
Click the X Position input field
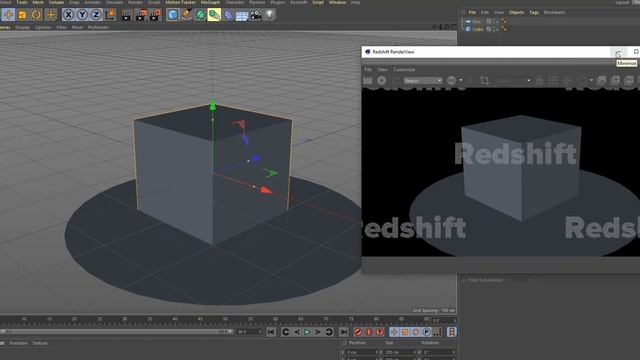tap(363, 352)
